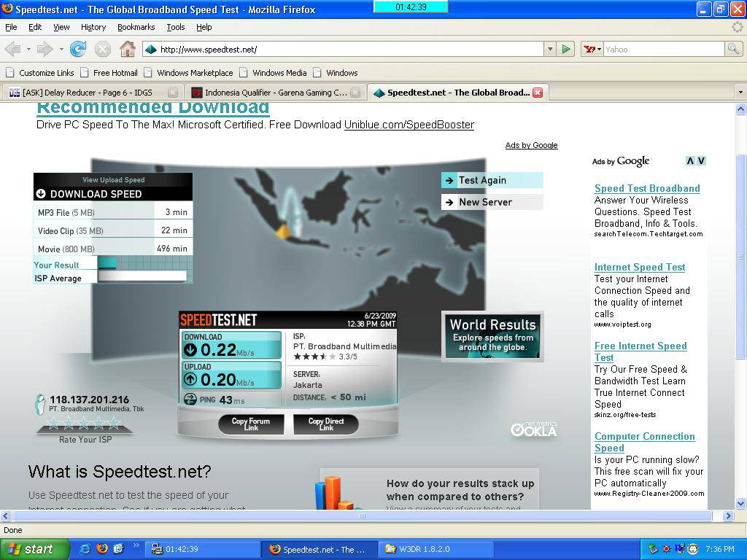Open the Help menu
Screen dimensions: 747x560
pyautogui.click(x=204, y=27)
